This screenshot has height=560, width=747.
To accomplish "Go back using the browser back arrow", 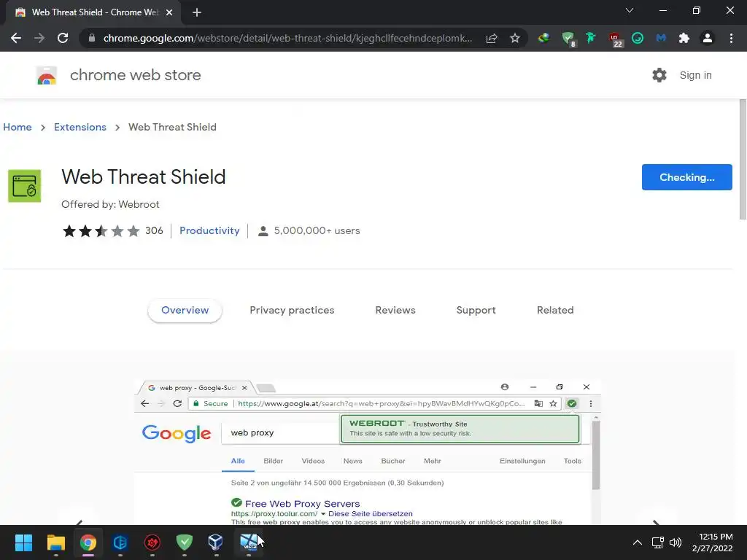I will [x=16, y=38].
